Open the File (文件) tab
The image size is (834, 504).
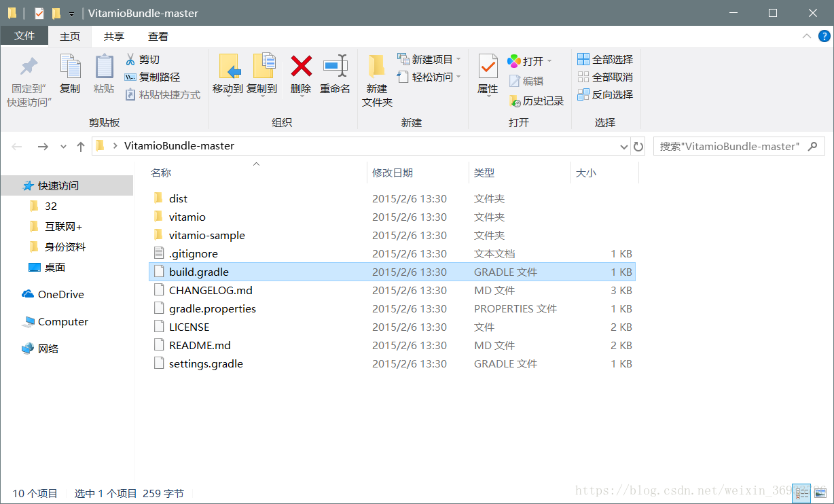(24, 36)
